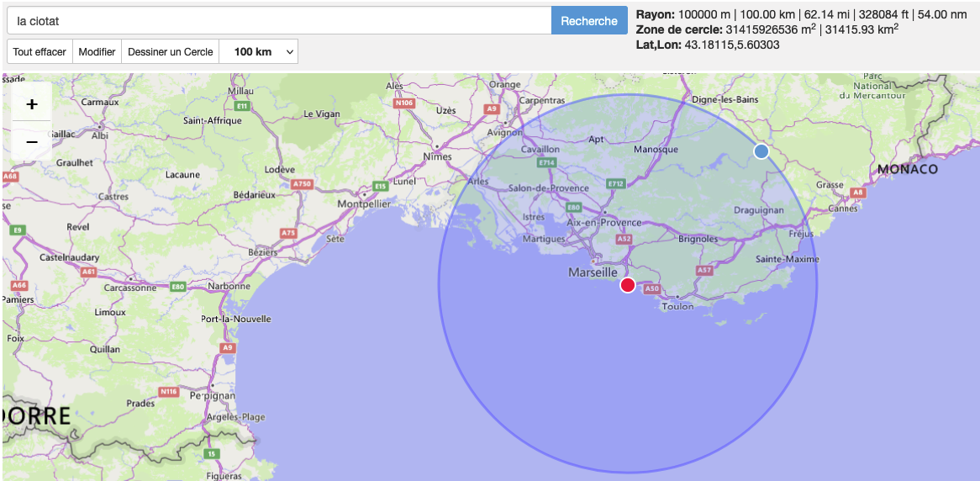980x481 pixels.
Task: Click the Istres town label
Action: point(533,216)
